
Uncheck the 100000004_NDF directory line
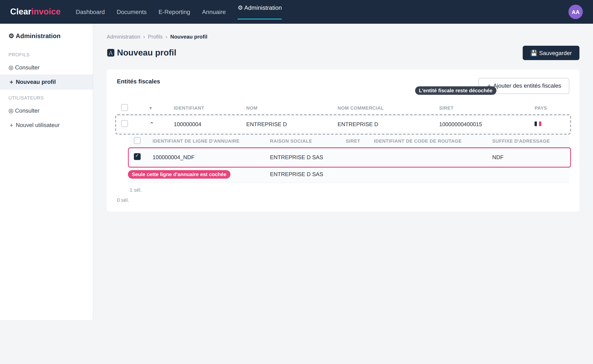137,156
